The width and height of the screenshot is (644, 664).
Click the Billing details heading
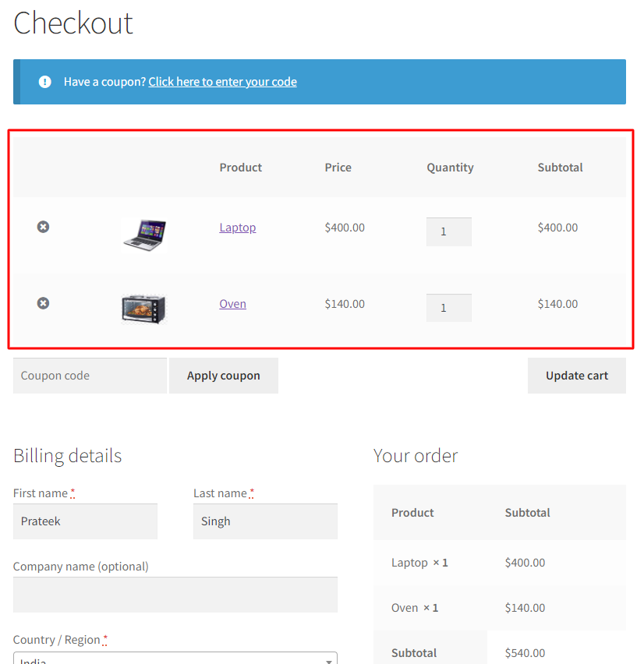point(67,456)
